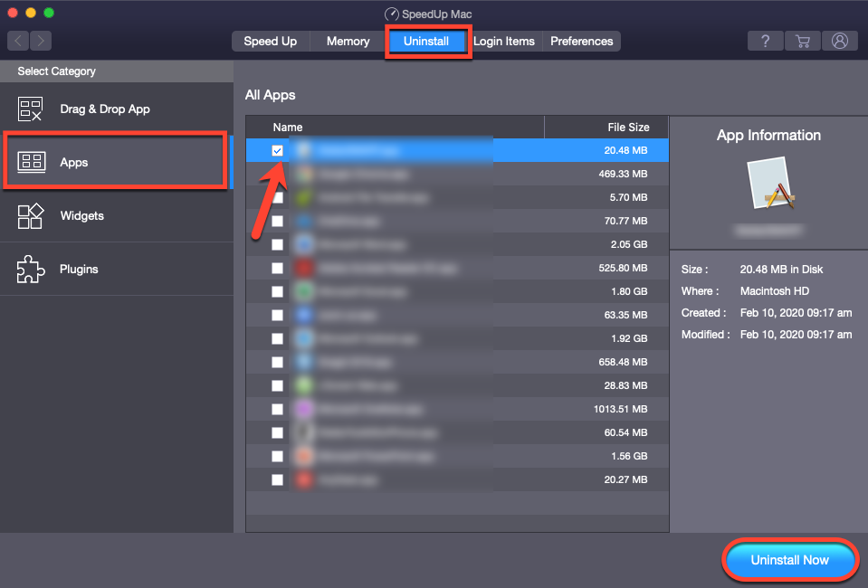
Task: Enable the checkbox for the 2.05 GB app
Action: coord(277,244)
